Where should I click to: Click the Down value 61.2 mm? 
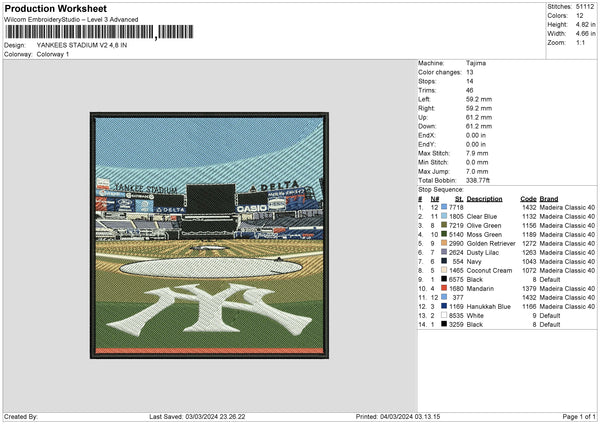pos(479,126)
